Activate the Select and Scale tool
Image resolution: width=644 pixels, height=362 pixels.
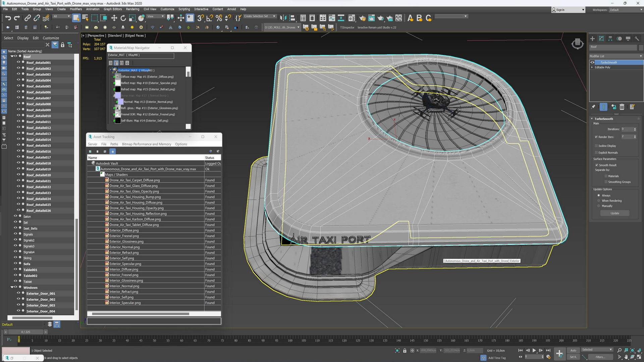(132, 18)
